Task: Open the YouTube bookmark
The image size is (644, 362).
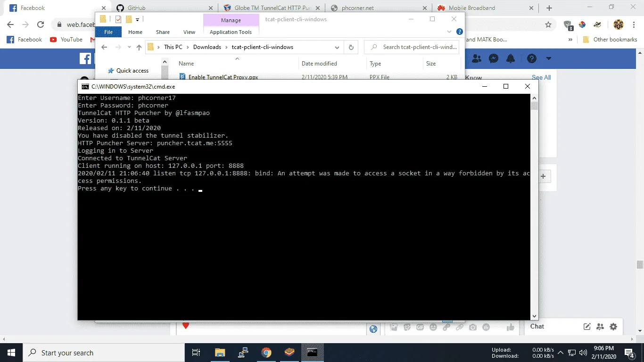Action: point(66,40)
